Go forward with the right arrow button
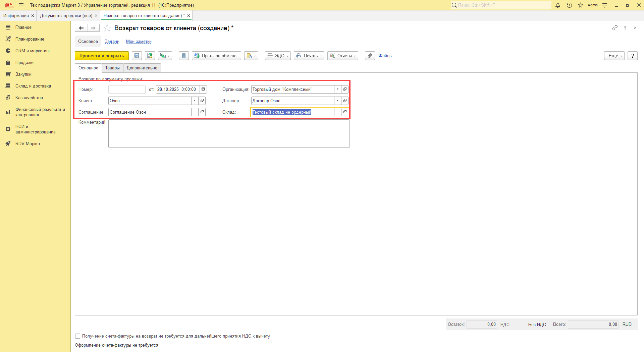 (93, 28)
